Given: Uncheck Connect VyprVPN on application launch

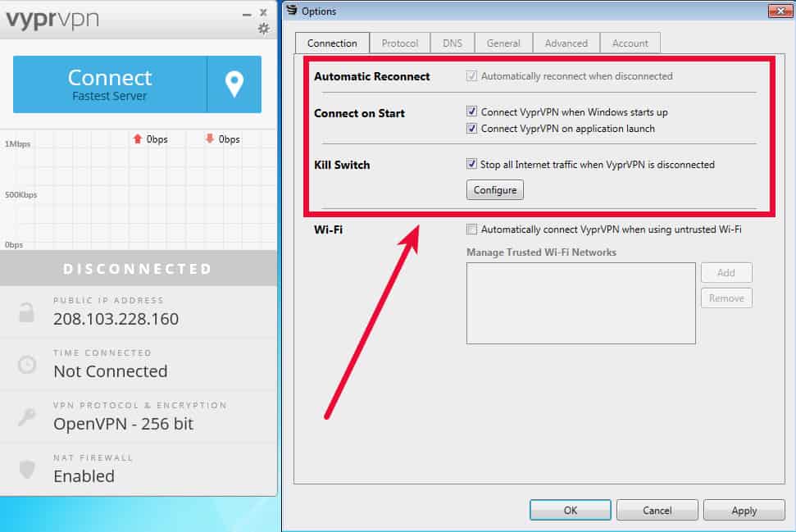Looking at the screenshot, I should (x=471, y=129).
